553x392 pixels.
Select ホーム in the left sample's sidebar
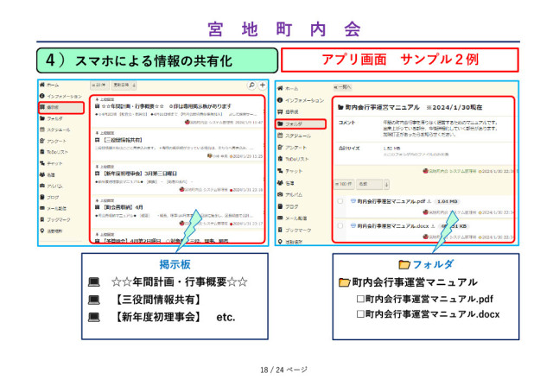point(53,85)
